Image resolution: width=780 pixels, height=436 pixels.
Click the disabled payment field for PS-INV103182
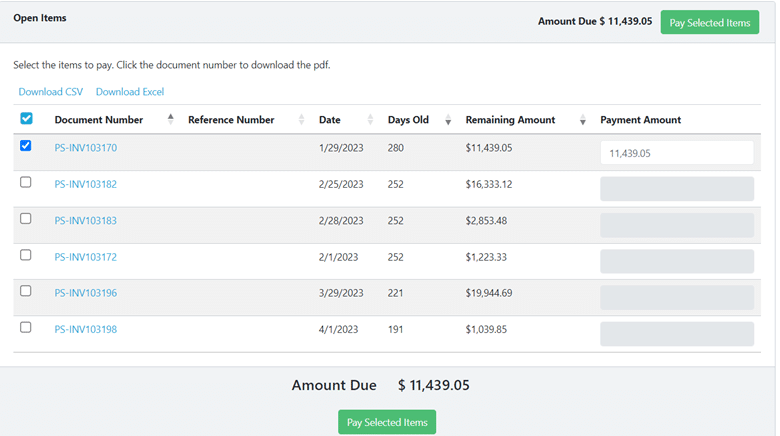pyautogui.click(x=677, y=189)
